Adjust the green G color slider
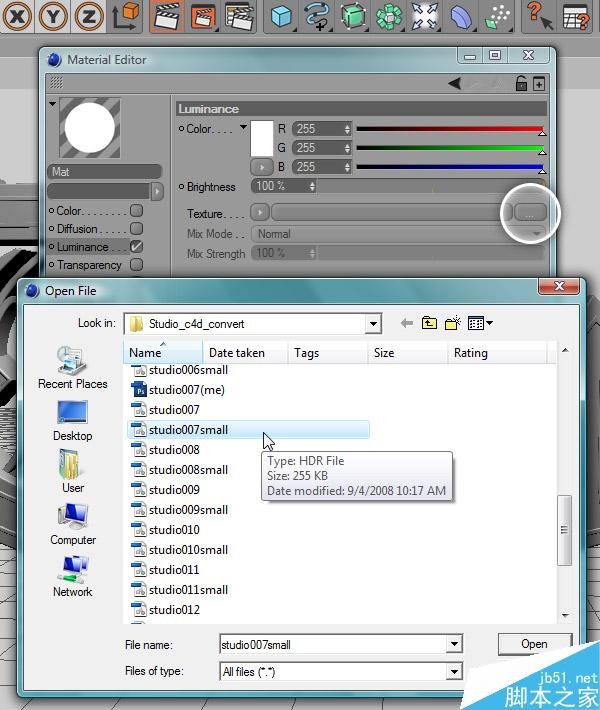The width and height of the screenshot is (600, 710). pos(451,148)
